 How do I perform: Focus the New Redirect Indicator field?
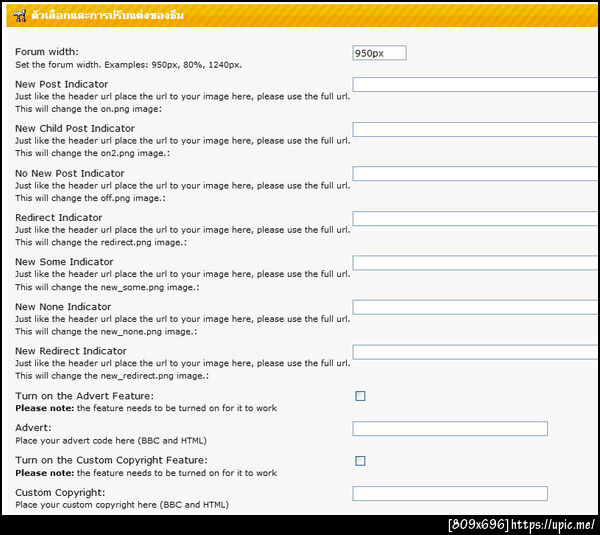pyautogui.click(x=476, y=352)
